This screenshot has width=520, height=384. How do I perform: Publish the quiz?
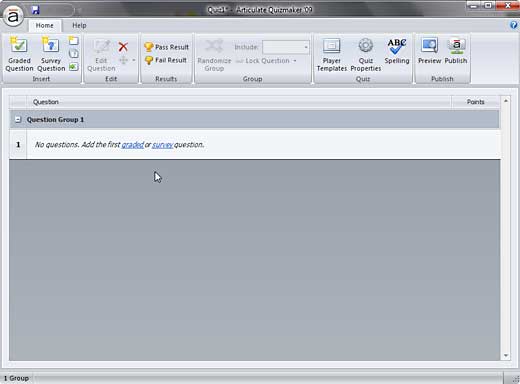point(456,51)
